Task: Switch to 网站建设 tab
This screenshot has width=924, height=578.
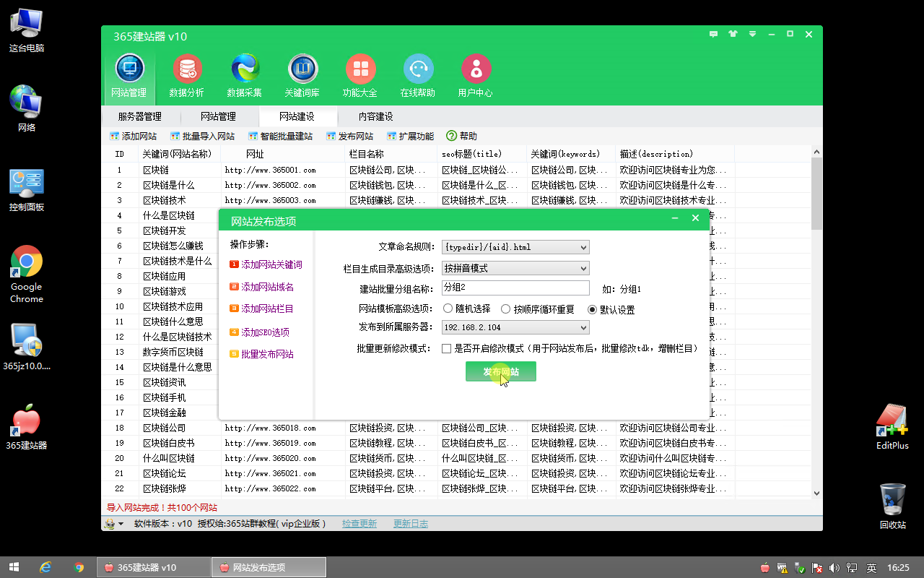Action: point(297,116)
